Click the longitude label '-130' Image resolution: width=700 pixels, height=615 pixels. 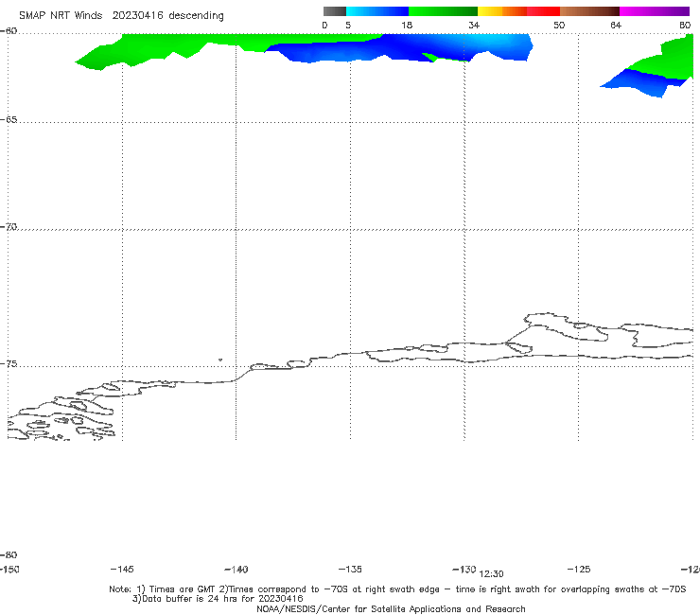[x=464, y=570]
